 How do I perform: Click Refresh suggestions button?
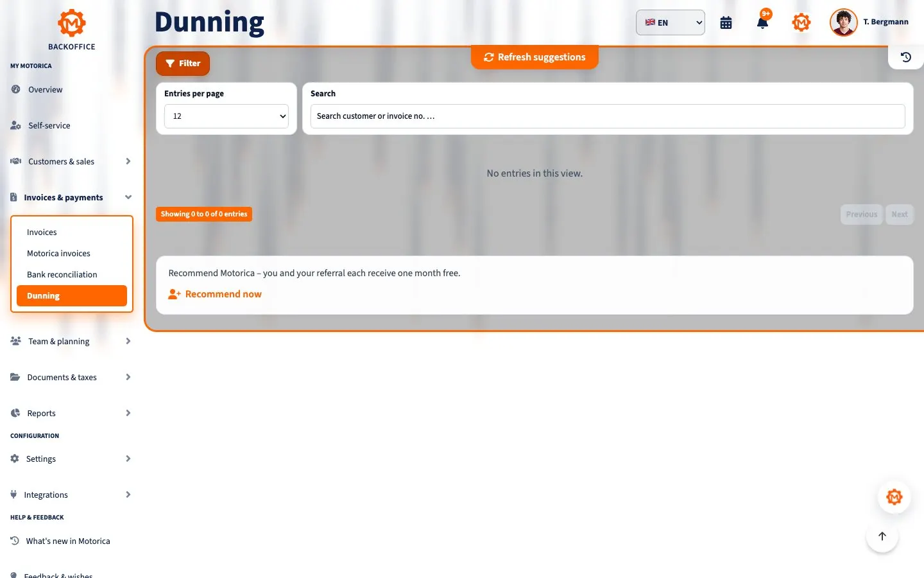[x=535, y=57]
